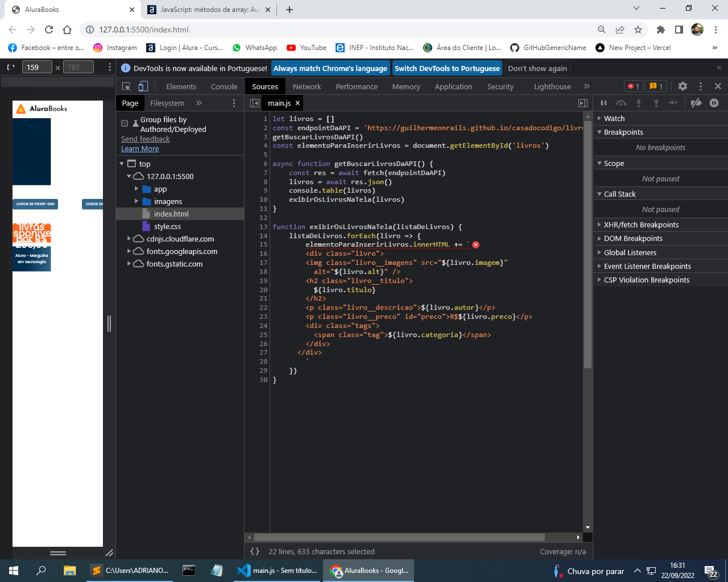Toggle the device toolbar icon

pos(143,86)
